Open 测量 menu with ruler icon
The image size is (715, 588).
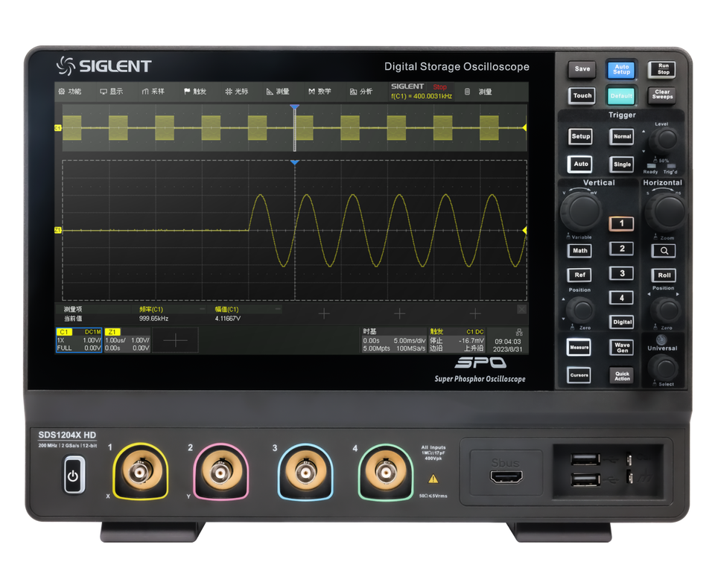(278, 92)
